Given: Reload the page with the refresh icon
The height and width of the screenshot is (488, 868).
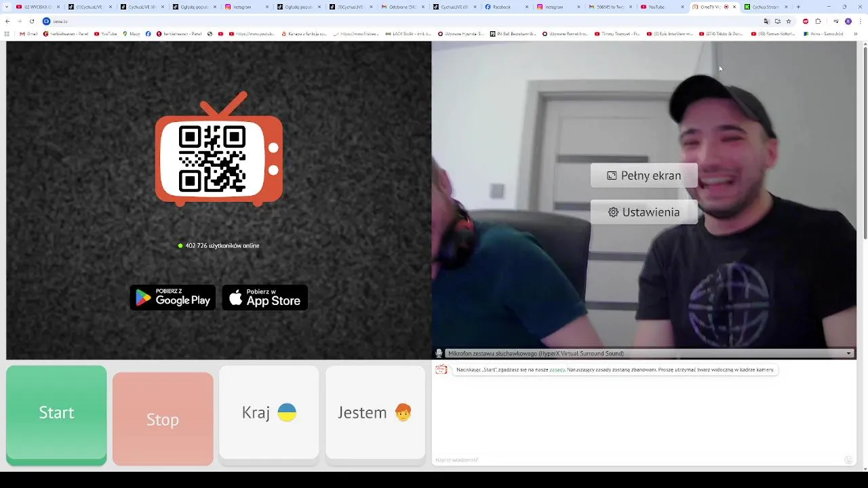Looking at the screenshot, I should point(31,21).
